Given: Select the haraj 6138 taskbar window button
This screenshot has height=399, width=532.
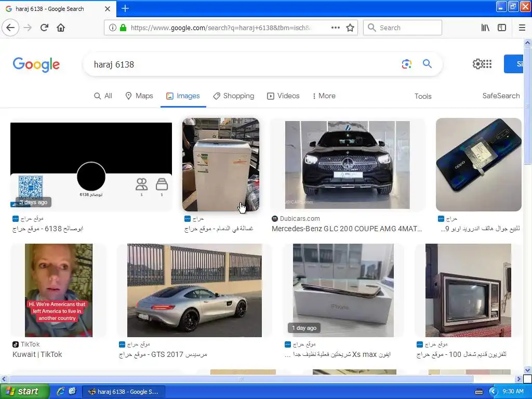Looking at the screenshot, I should tap(124, 392).
